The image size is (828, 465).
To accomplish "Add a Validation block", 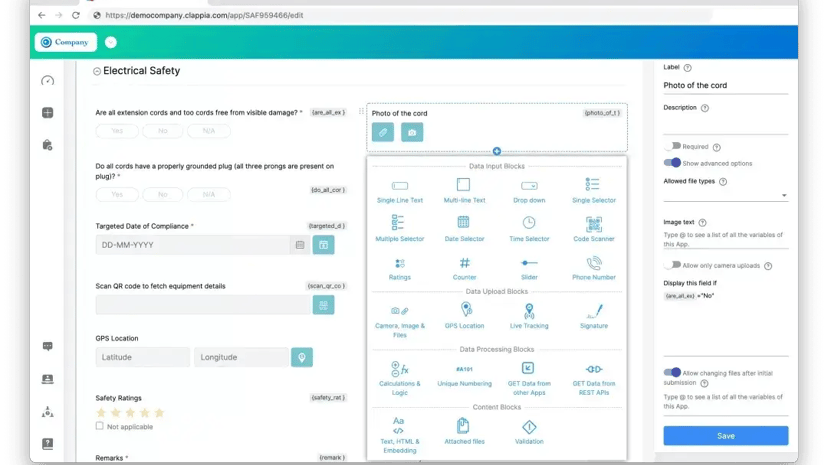I will [x=529, y=431].
